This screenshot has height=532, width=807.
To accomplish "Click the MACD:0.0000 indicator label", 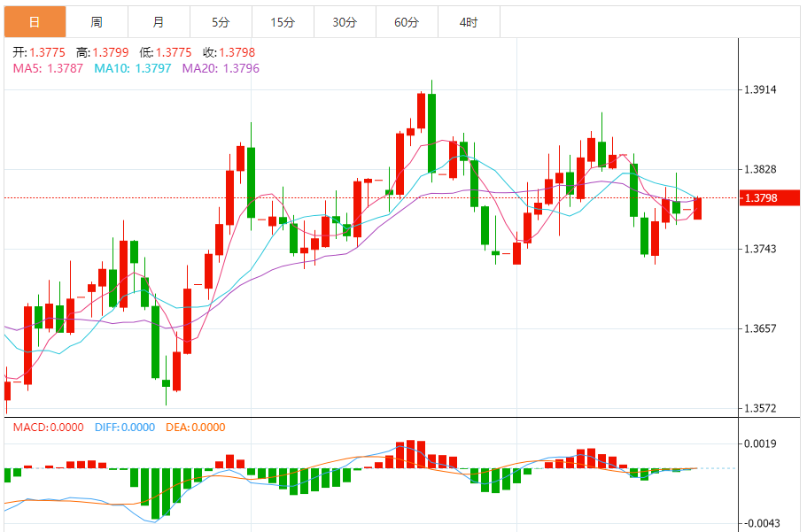I will pyautogui.click(x=49, y=428).
